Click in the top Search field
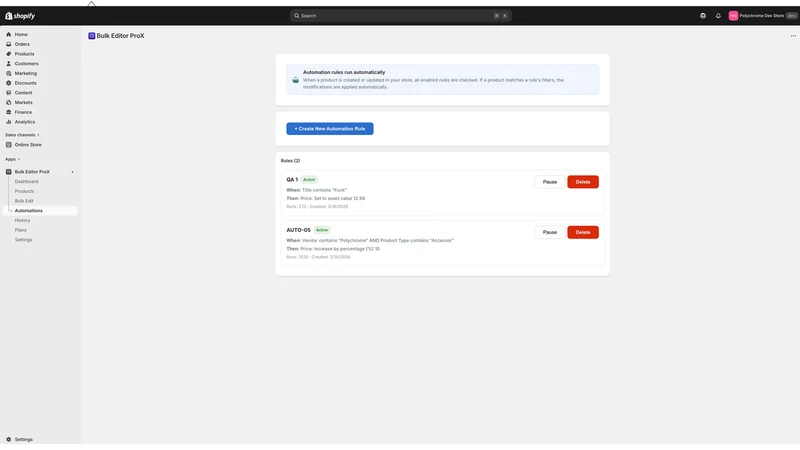The width and height of the screenshot is (800, 450). point(401,16)
